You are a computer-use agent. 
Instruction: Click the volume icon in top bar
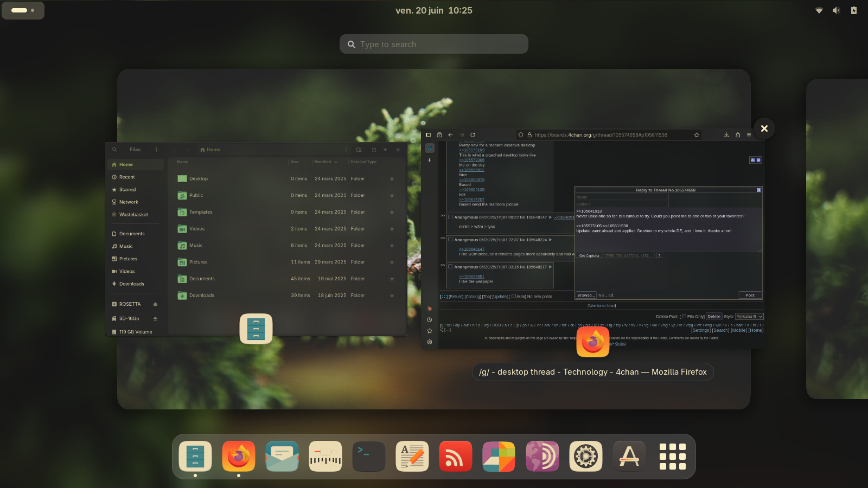click(836, 10)
